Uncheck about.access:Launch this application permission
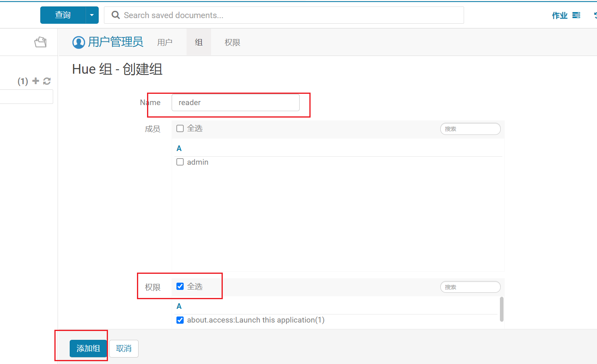The height and width of the screenshot is (364, 597). coord(180,320)
